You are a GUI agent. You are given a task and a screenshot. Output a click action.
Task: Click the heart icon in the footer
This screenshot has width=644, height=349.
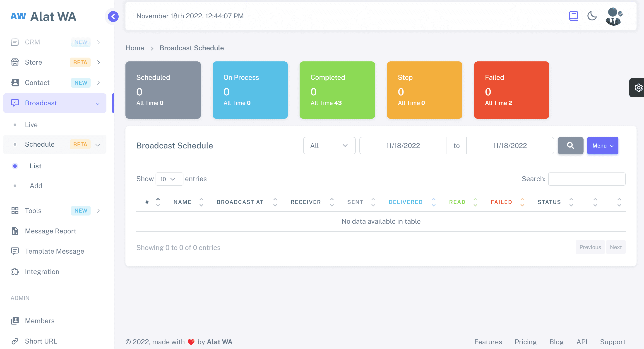pyautogui.click(x=191, y=342)
